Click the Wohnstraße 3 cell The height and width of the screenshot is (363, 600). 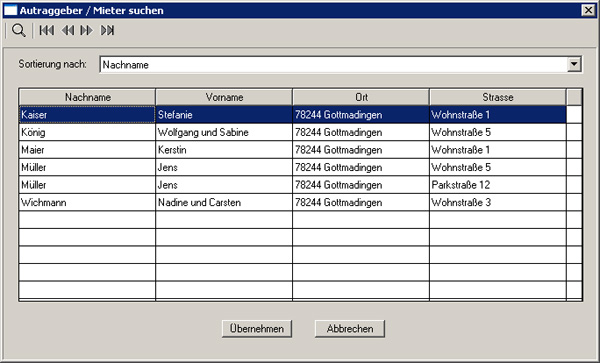pos(497,202)
